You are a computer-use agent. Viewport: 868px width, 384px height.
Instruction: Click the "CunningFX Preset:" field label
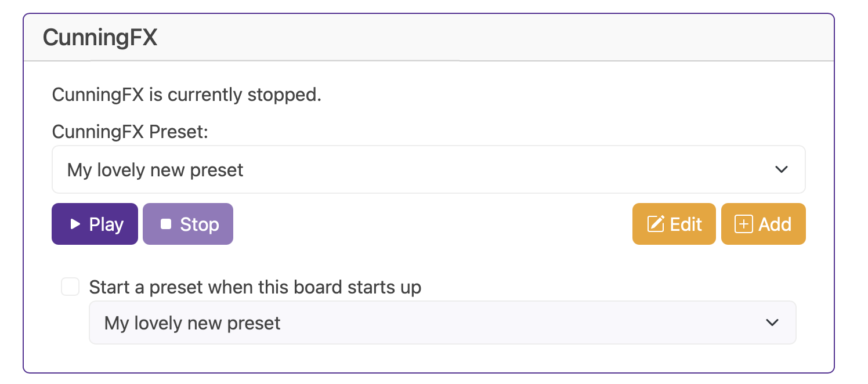coord(130,132)
